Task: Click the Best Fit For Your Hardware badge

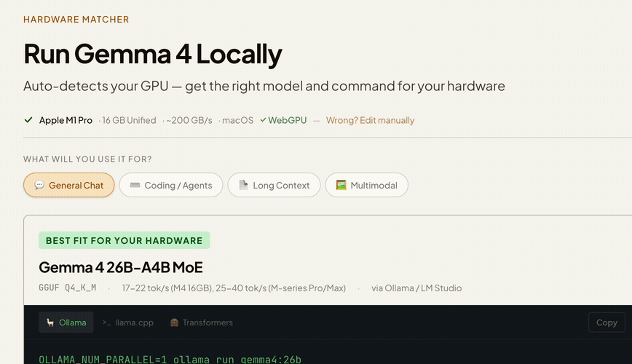Action: click(124, 240)
